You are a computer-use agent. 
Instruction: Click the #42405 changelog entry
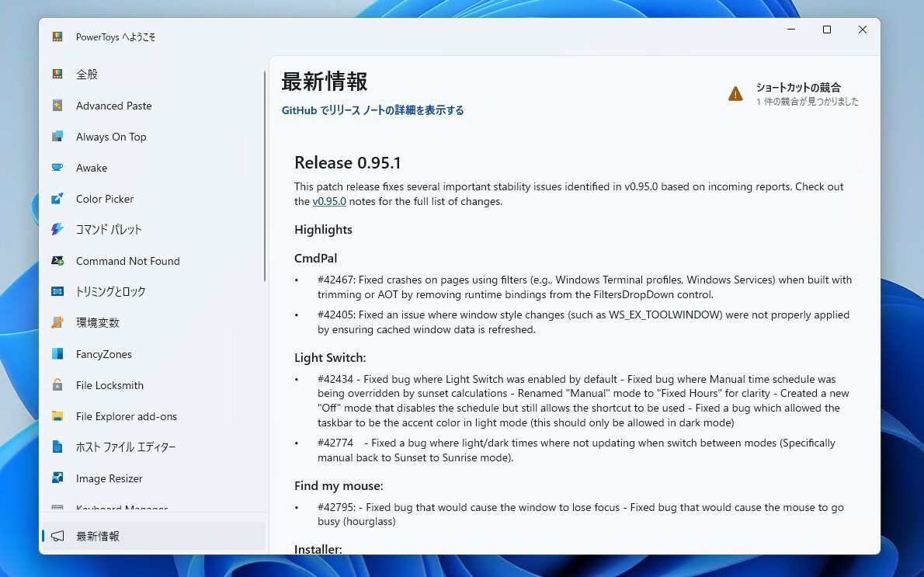click(583, 322)
